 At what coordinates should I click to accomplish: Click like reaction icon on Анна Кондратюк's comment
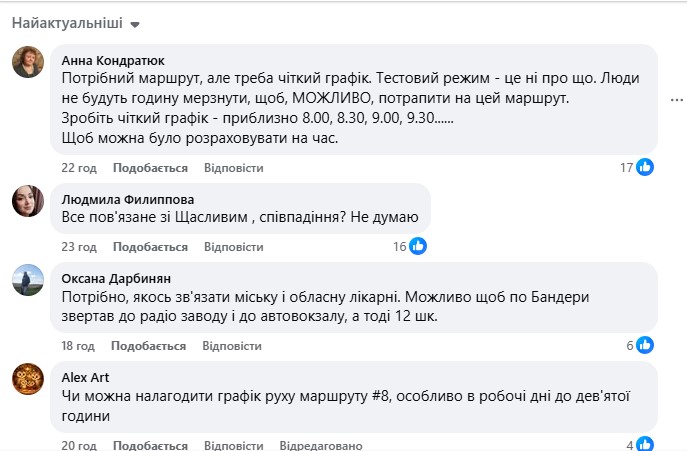[645, 167]
